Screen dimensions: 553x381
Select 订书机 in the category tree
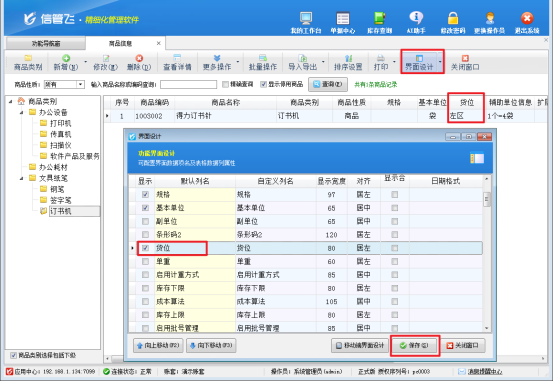60,211
